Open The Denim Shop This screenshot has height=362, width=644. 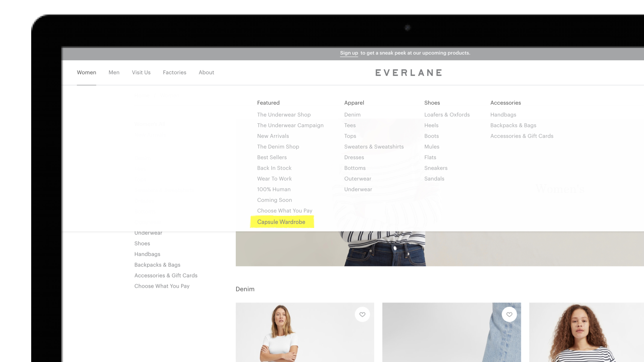(x=278, y=147)
